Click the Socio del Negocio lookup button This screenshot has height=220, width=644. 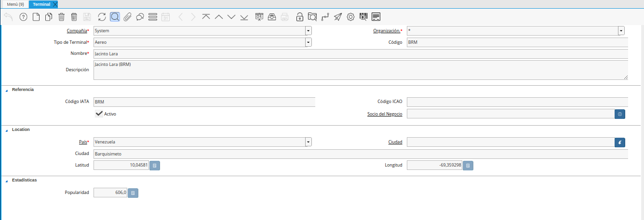coord(620,114)
